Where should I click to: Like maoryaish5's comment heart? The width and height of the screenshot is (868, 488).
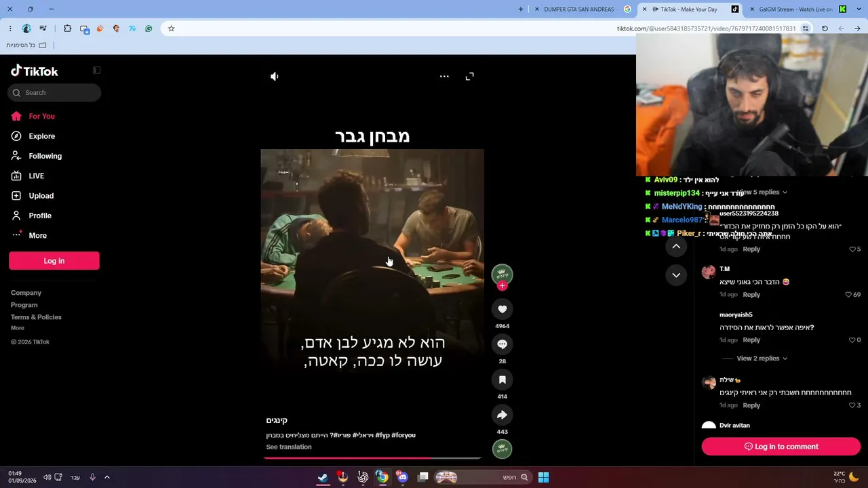852,340
